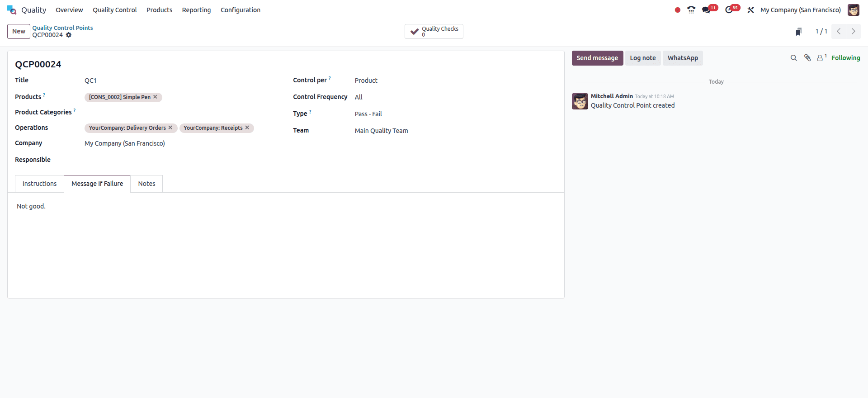The image size is (868, 398).
Task: Open the Quality app home menu icon
Action: [x=12, y=9]
